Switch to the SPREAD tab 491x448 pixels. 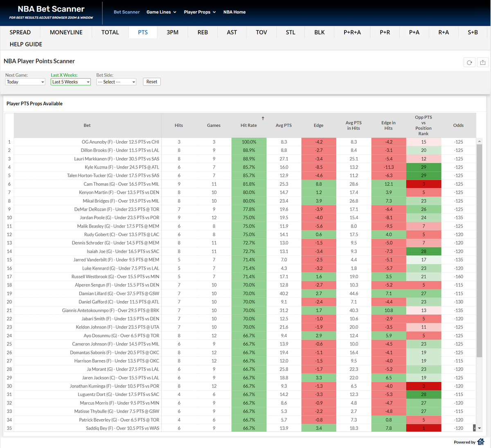(x=20, y=32)
